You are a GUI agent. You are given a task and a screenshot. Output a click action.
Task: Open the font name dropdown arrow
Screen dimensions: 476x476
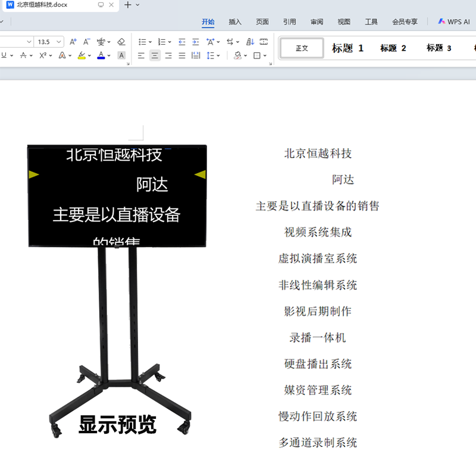pyautogui.click(x=29, y=42)
